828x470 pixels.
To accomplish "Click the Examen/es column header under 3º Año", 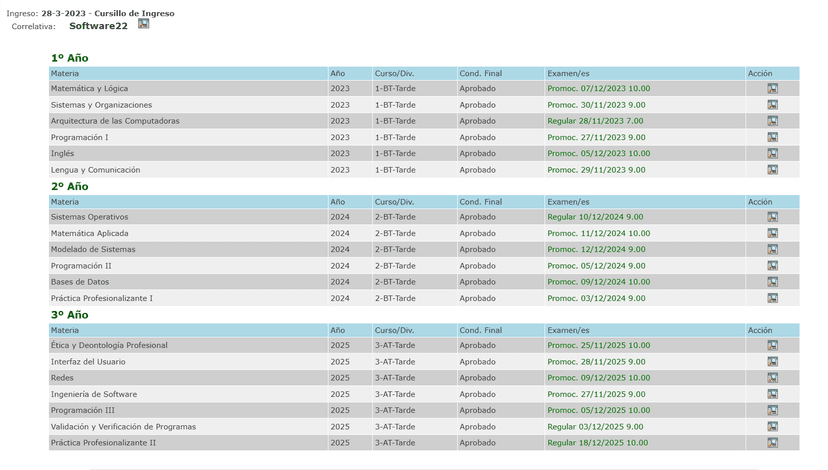I will [x=568, y=330].
